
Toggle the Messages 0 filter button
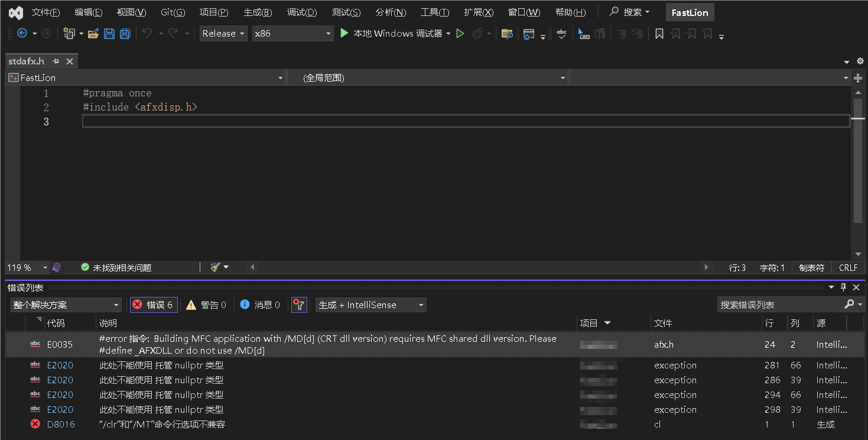click(260, 305)
